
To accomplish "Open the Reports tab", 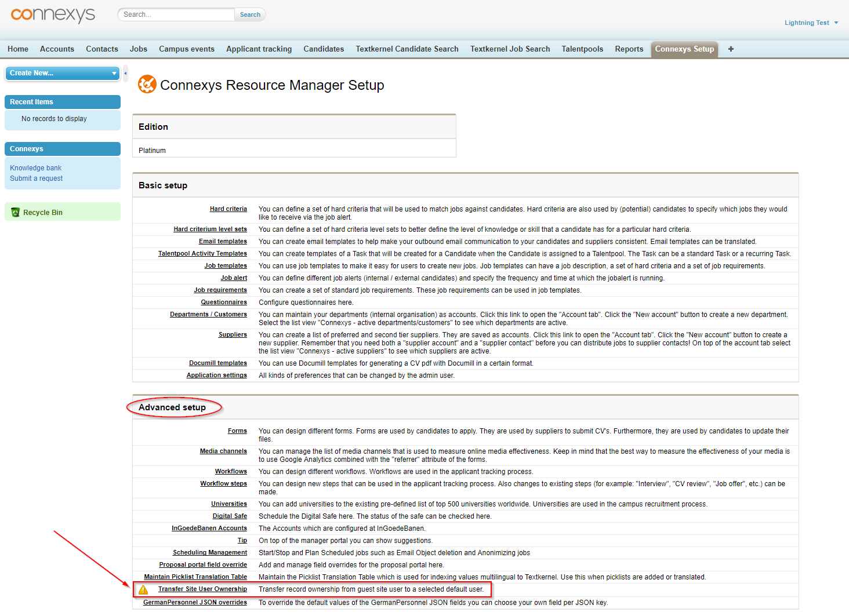I will 629,49.
